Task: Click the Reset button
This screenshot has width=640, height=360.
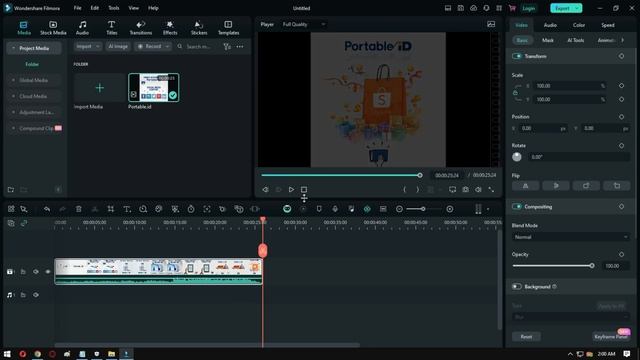Action: 526,337
